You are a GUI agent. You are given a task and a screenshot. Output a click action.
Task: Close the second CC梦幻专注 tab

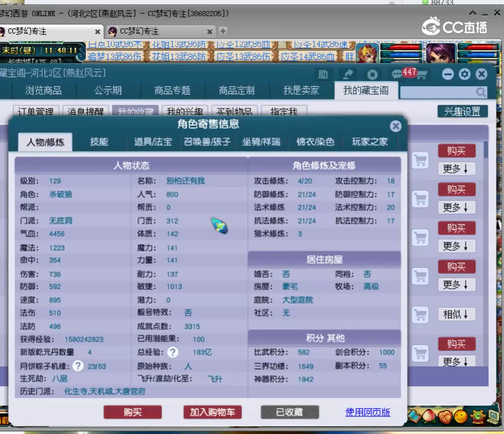click(x=209, y=31)
